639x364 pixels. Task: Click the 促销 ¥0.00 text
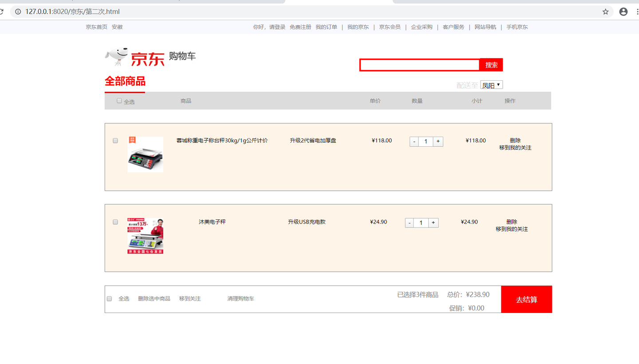[x=466, y=308]
